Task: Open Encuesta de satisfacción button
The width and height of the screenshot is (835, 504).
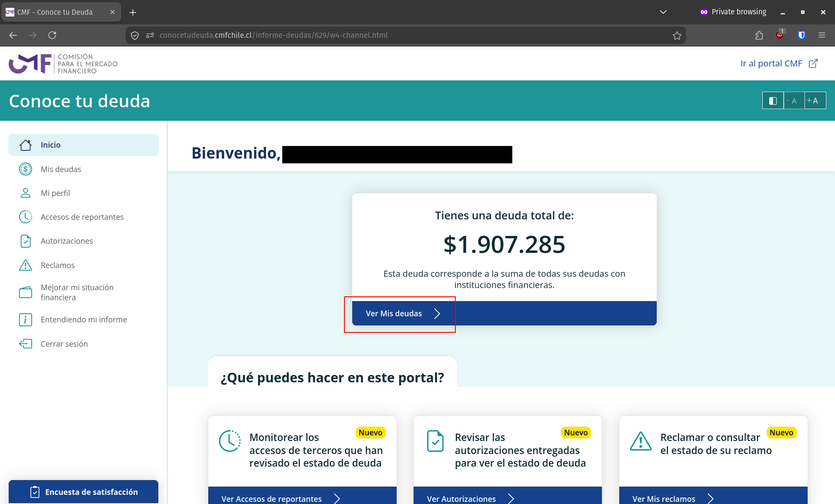Action: (83, 492)
